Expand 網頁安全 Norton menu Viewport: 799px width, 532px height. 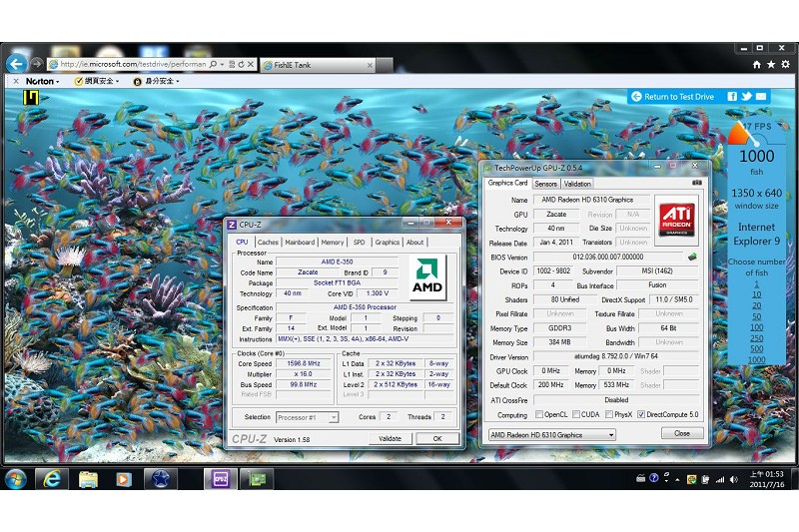coord(97,81)
